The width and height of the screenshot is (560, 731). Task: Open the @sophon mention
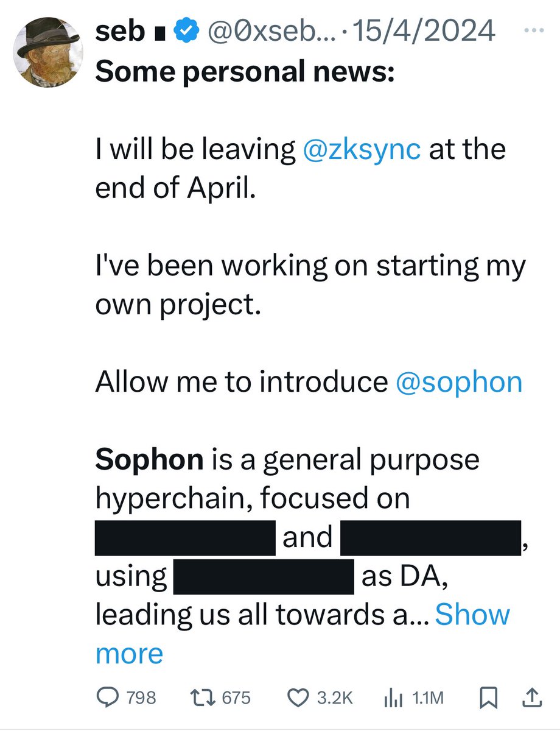tap(459, 382)
